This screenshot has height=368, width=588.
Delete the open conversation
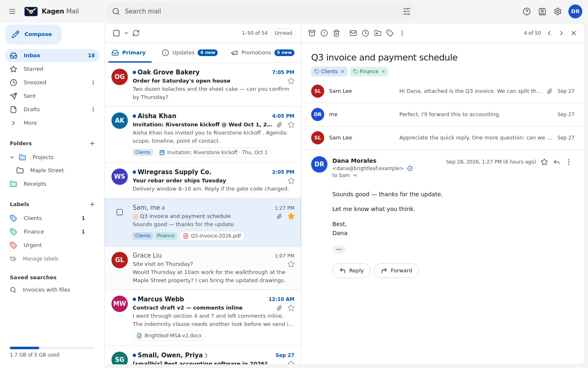coord(336,33)
